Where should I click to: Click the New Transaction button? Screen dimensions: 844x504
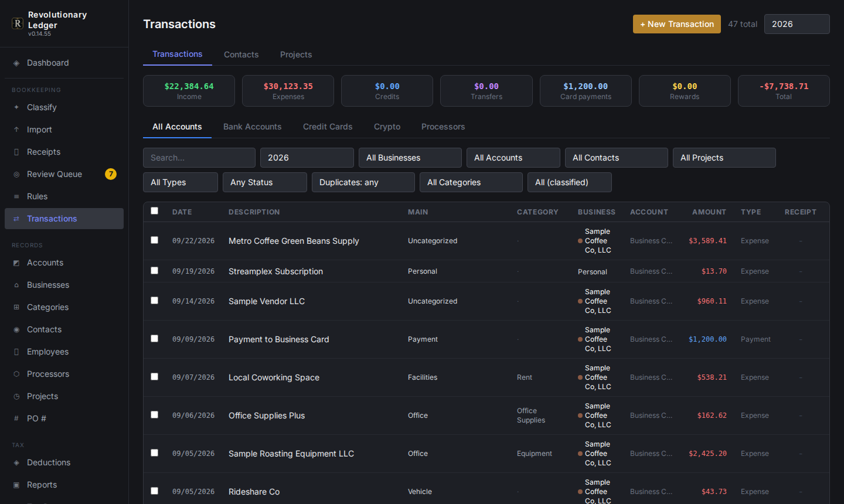677,24
